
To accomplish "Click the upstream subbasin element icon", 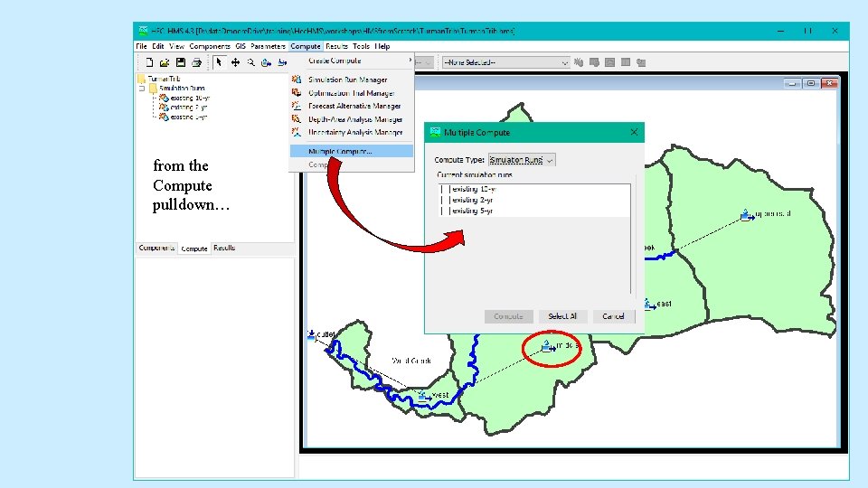I will [x=748, y=215].
